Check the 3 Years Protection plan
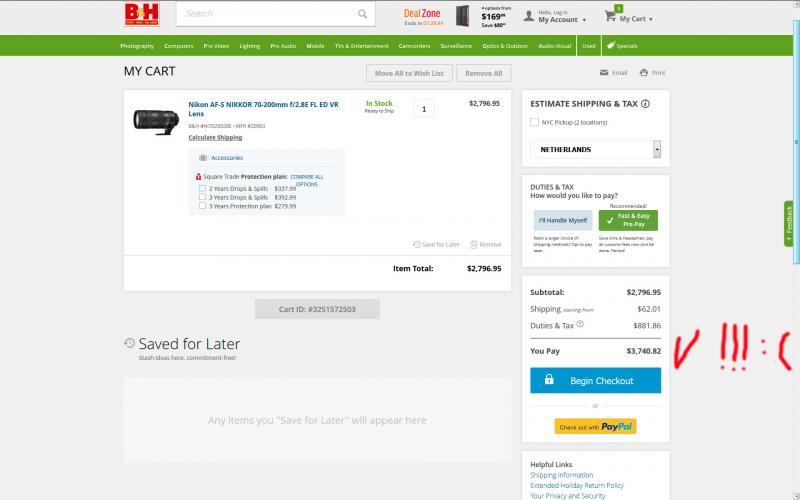Viewport: 800px width, 500px height. point(203,206)
